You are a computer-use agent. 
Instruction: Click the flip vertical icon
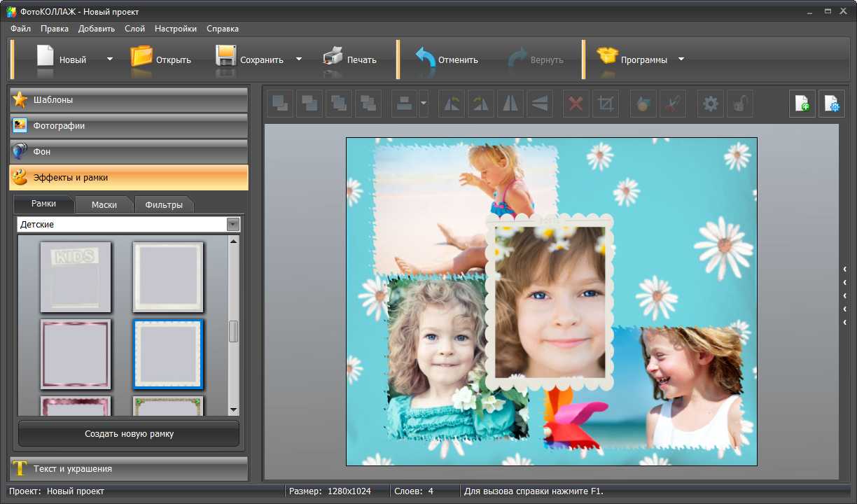539,104
